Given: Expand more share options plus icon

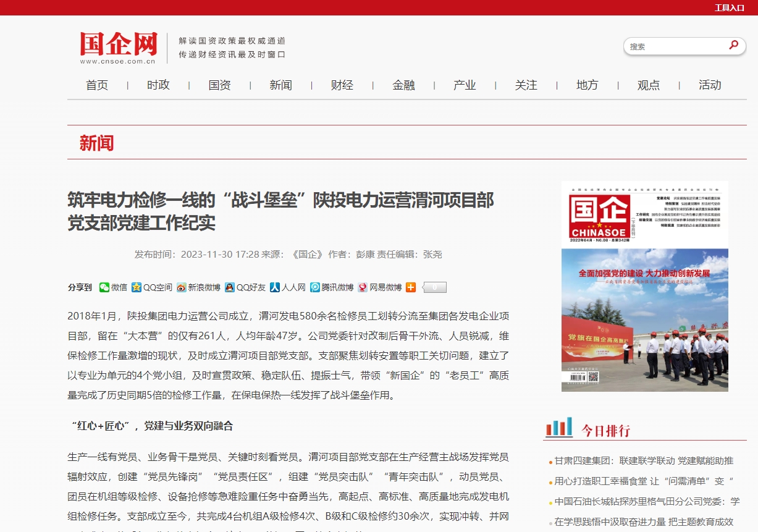Looking at the screenshot, I should 410,287.
